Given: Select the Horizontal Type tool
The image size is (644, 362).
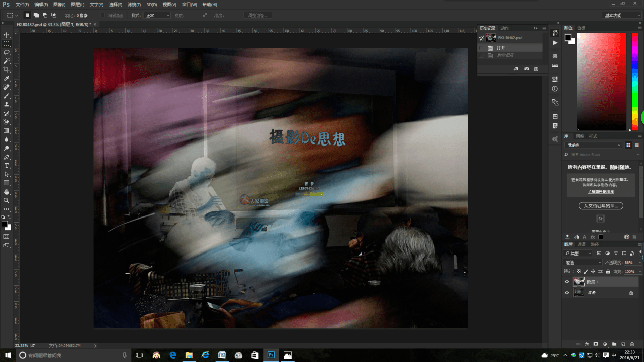Looking at the screenshot, I should [7, 166].
